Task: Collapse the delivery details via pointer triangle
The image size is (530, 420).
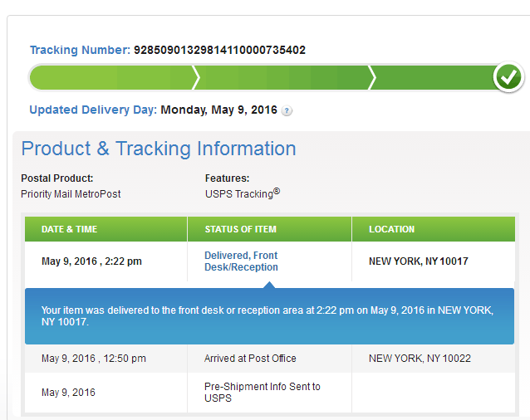Action: (x=268, y=285)
